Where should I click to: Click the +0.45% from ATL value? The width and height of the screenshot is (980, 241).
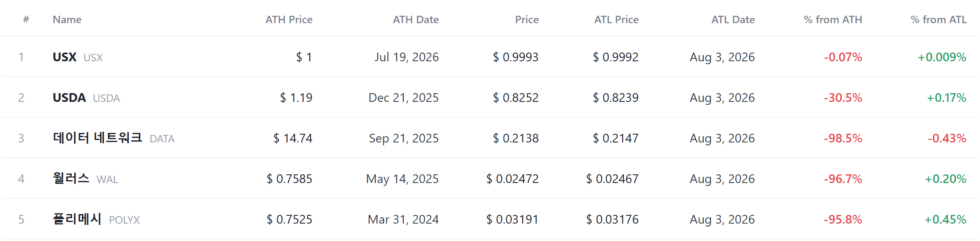click(x=946, y=219)
